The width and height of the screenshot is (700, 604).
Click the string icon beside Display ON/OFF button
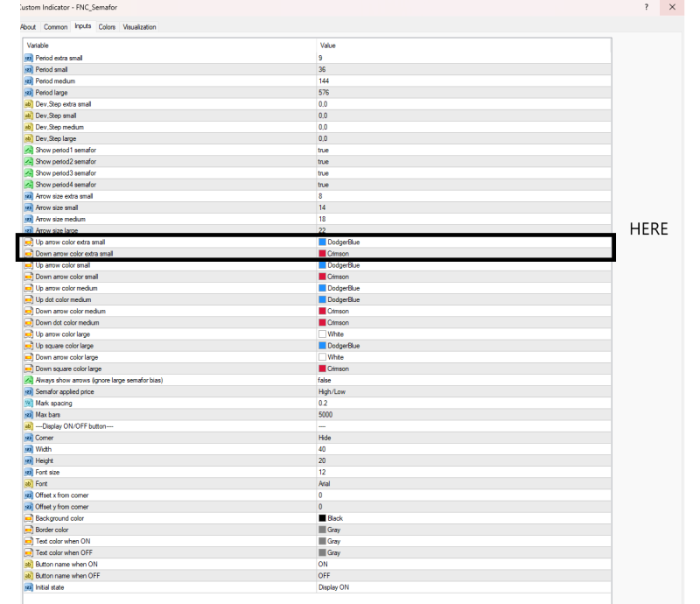pos(29,426)
